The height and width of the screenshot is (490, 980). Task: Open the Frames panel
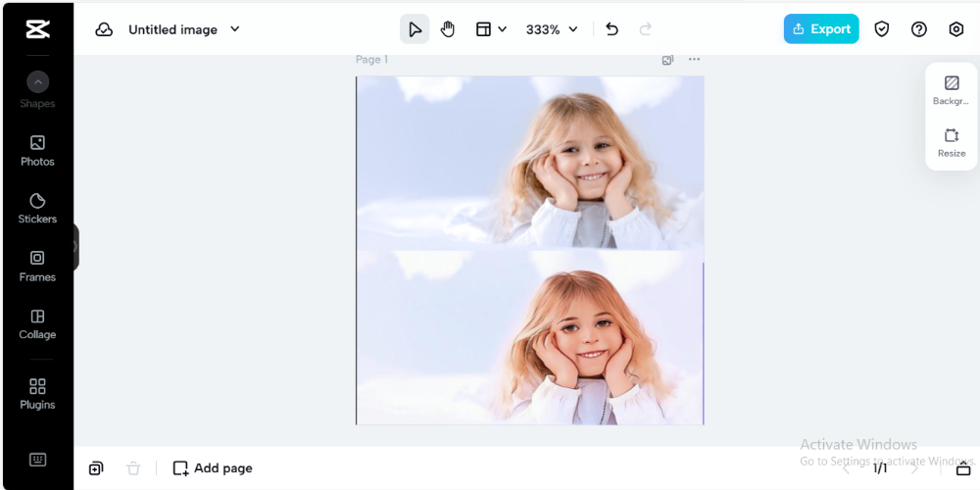(x=37, y=267)
